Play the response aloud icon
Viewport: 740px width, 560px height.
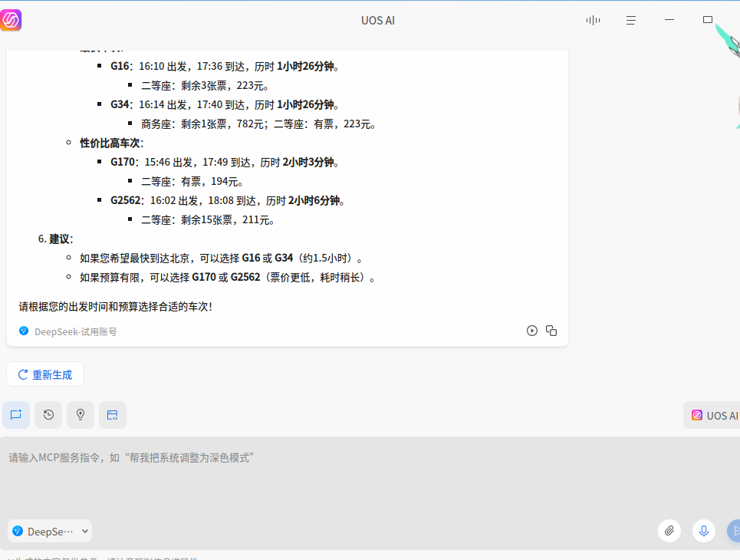[x=532, y=331]
